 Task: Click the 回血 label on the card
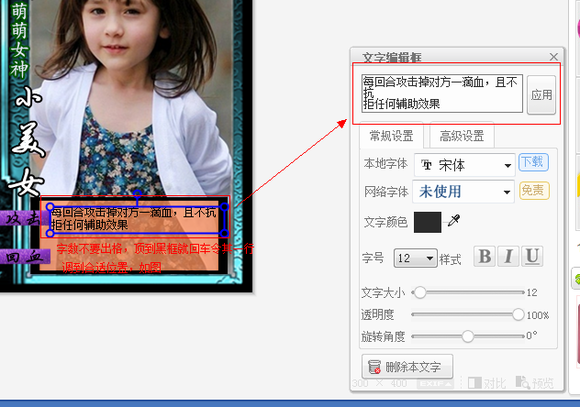[24, 256]
